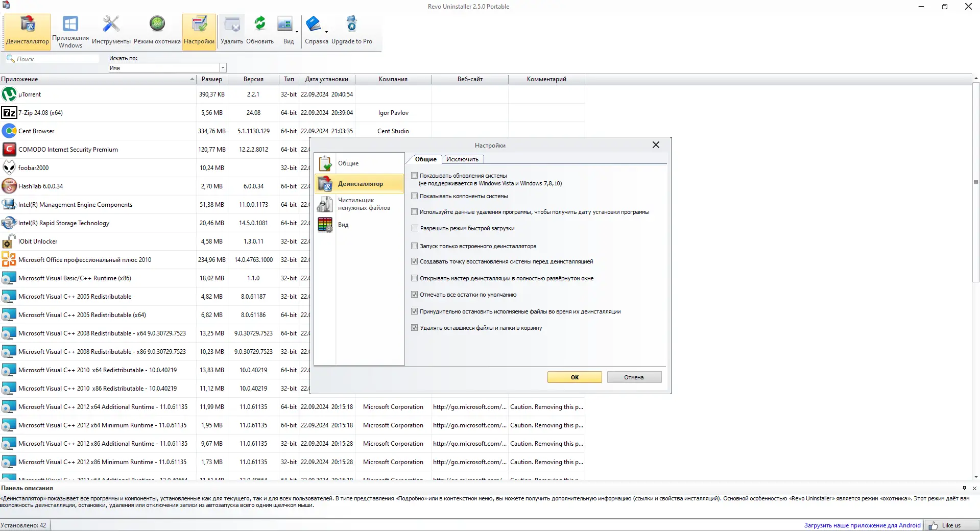Image resolution: width=980 pixels, height=531 pixels.
Task: Click the foobar2000 icon
Action: point(9,168)
